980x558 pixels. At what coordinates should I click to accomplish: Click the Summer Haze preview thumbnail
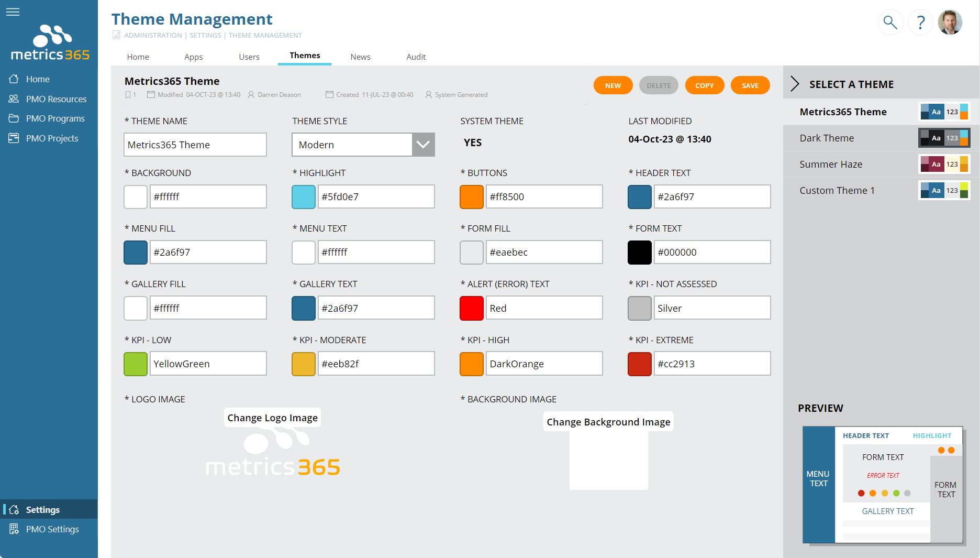pos(944,164)
